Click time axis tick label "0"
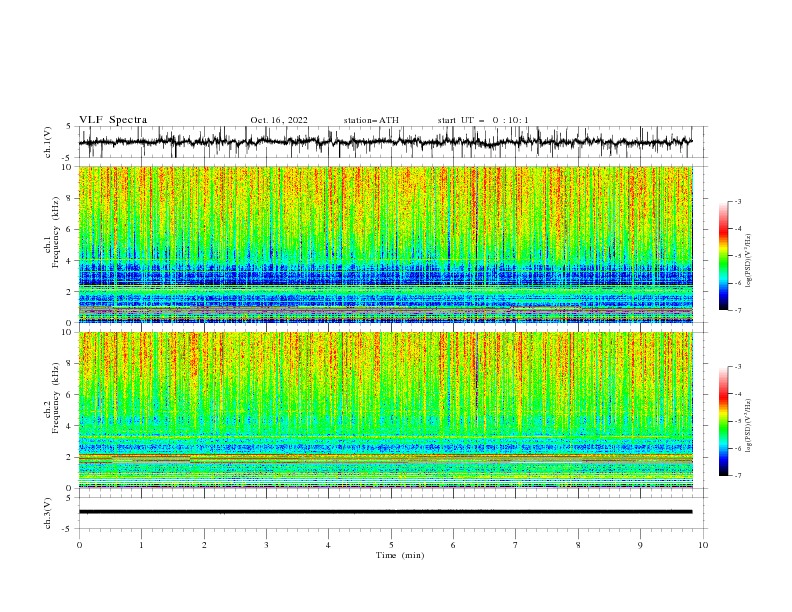The image size is (792, 612). tap(79, 545)
